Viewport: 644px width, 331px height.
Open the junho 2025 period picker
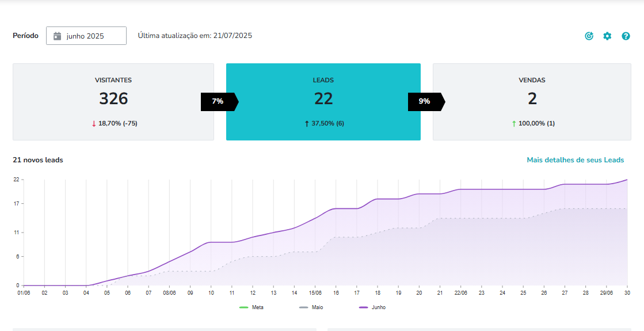tap(86, 36)
